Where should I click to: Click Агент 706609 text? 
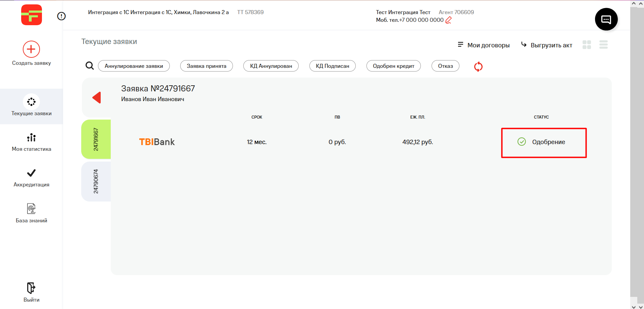[x=456, y=12]
